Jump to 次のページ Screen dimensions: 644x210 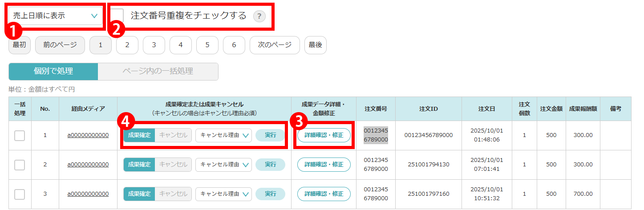(x=275, y=45)
